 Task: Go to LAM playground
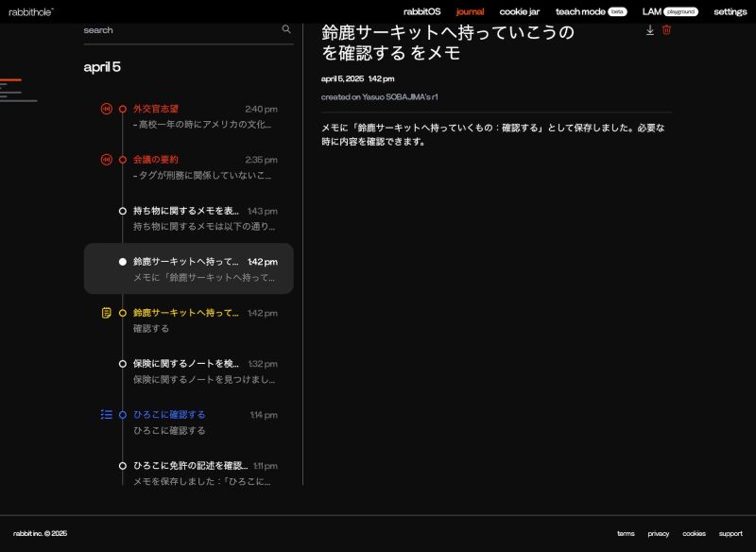(669, 11)
